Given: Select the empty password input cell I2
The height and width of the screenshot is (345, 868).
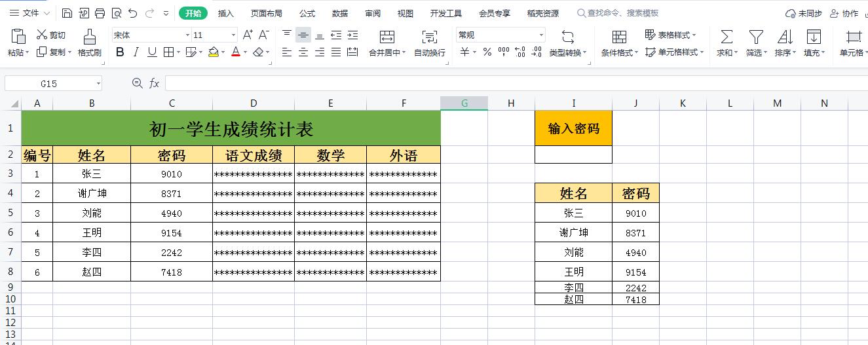Looking at the screenshot, I should (573, 154).
